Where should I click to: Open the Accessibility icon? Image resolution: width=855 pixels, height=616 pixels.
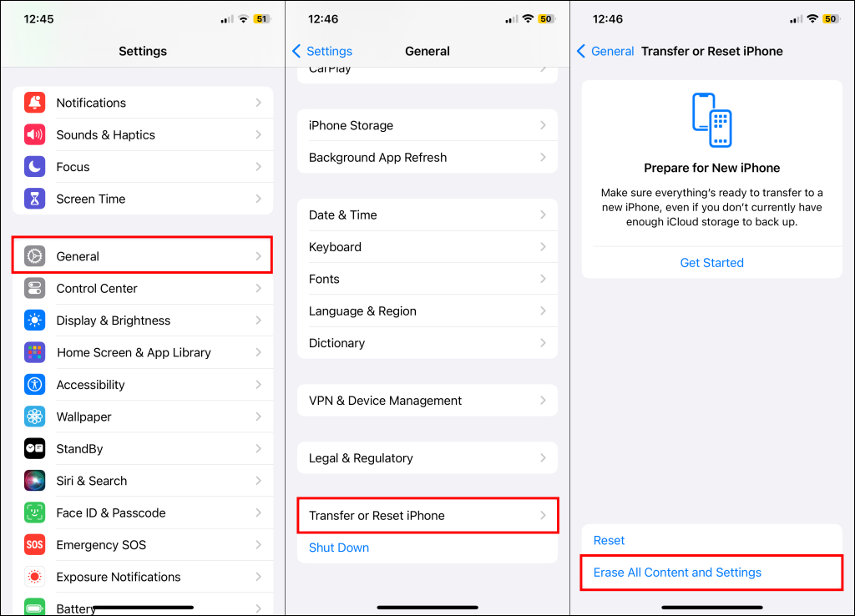[34, 384]
